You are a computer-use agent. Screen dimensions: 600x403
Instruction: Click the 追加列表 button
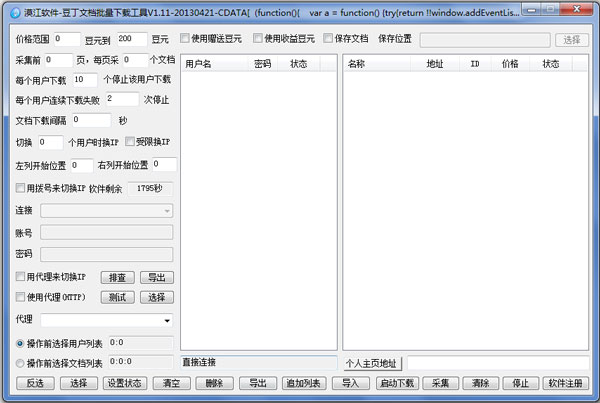304,383
